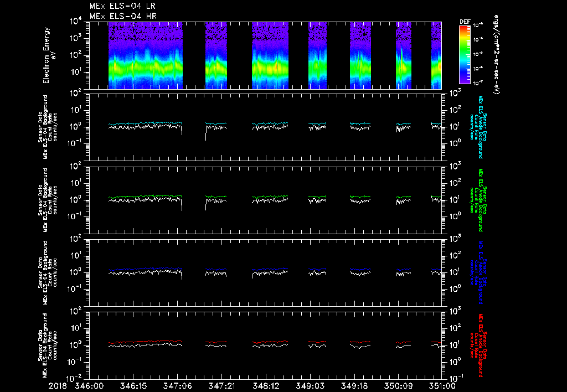This screenshot has width=567, height=392.
Task: Click the "MEx ELS-04 HR" title text
Action: point(123,16)
